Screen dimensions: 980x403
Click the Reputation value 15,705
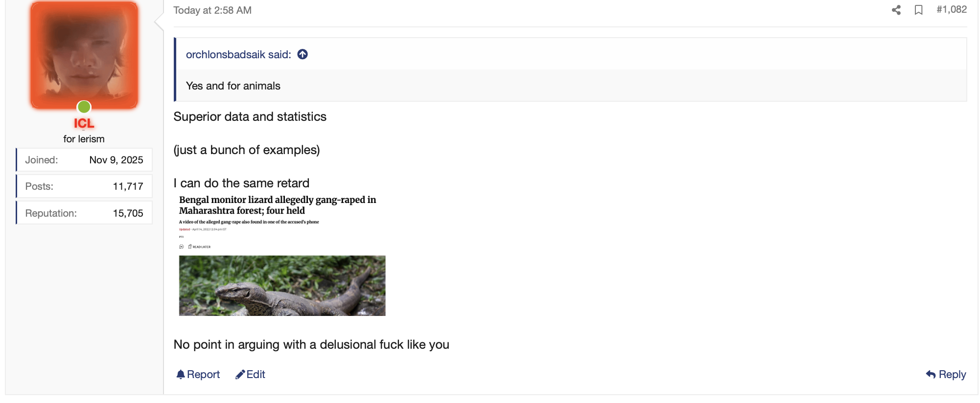[x=128, y=213]
